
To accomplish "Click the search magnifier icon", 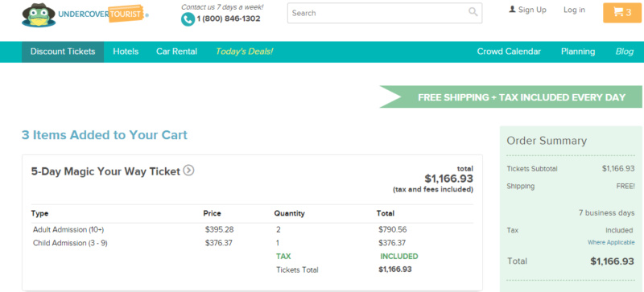I will pos(473,12).
